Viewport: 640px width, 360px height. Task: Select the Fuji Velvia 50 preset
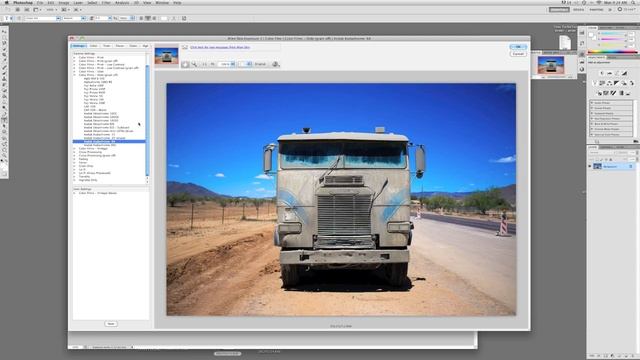93,96
